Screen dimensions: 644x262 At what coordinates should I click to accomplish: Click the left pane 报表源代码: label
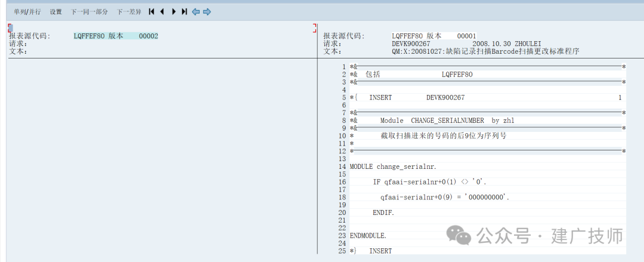click(30, 36)
